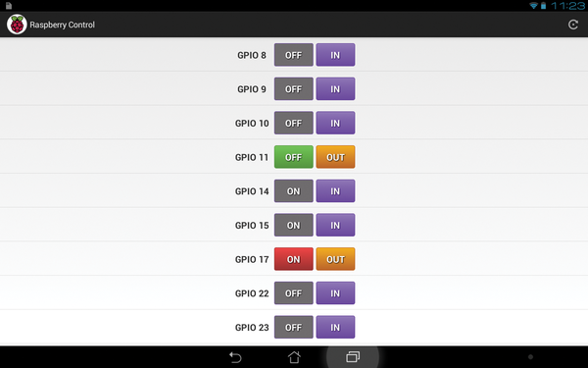The image size is (588, 368).
Task: Toggle GPIO 8 OFF state button
Action: tap(294, 55)
